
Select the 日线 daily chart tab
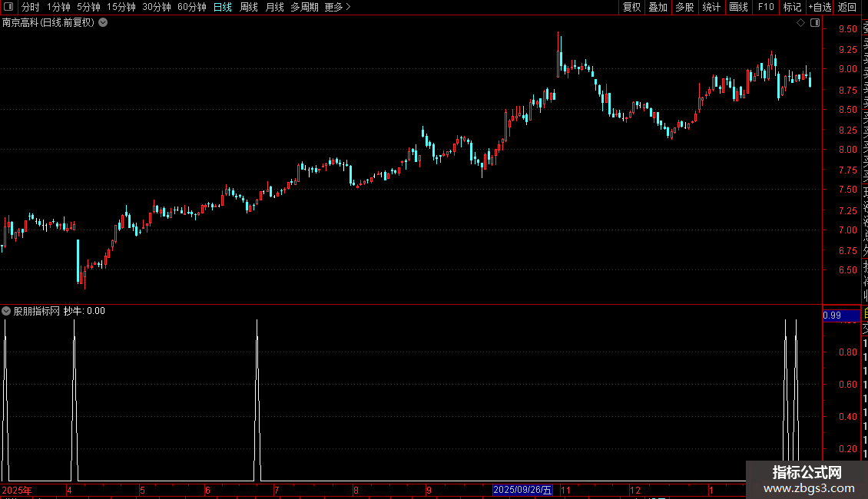click(x=223, y=7)
